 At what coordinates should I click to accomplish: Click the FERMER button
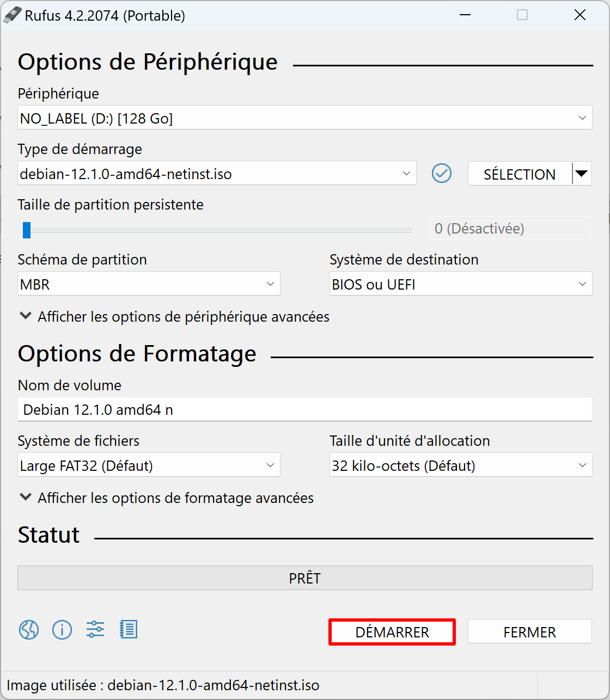point(530,632)
